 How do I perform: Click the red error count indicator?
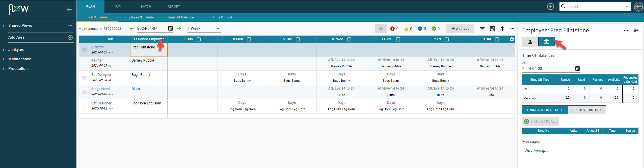point(394,29)
